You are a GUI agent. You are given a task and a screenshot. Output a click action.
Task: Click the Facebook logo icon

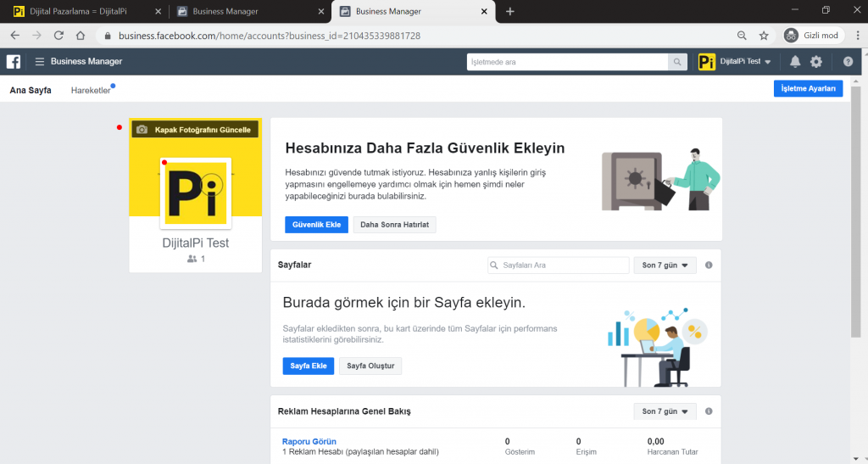click(x=14, y=61)
